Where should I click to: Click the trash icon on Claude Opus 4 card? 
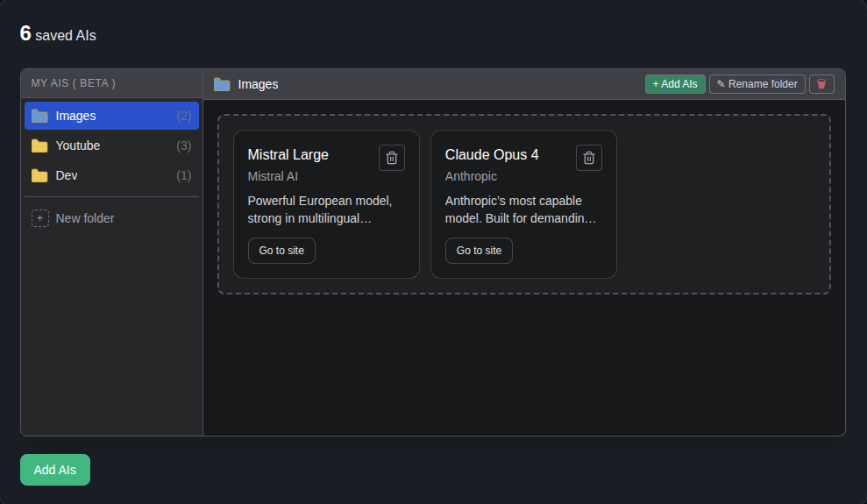[x=589, y=158]
